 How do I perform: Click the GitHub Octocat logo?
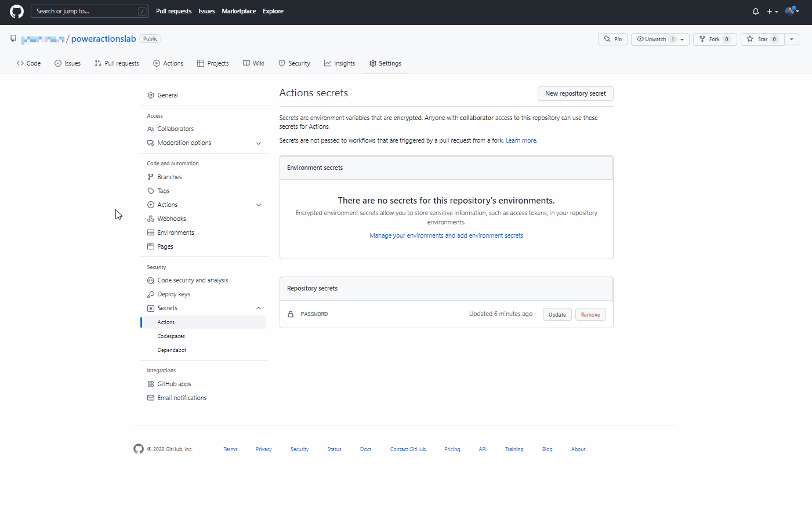[16, 11]
